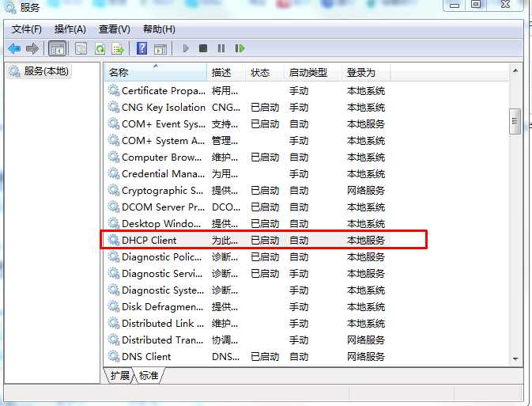Click 网络服务 in the Cryptographic S... row
Screen dimensions: 532x406
[366, 190]
